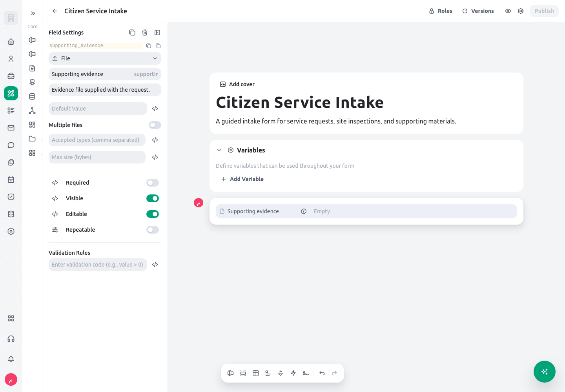
Task: Click the red user avatar at bottom left
Action: pos(11,379)
